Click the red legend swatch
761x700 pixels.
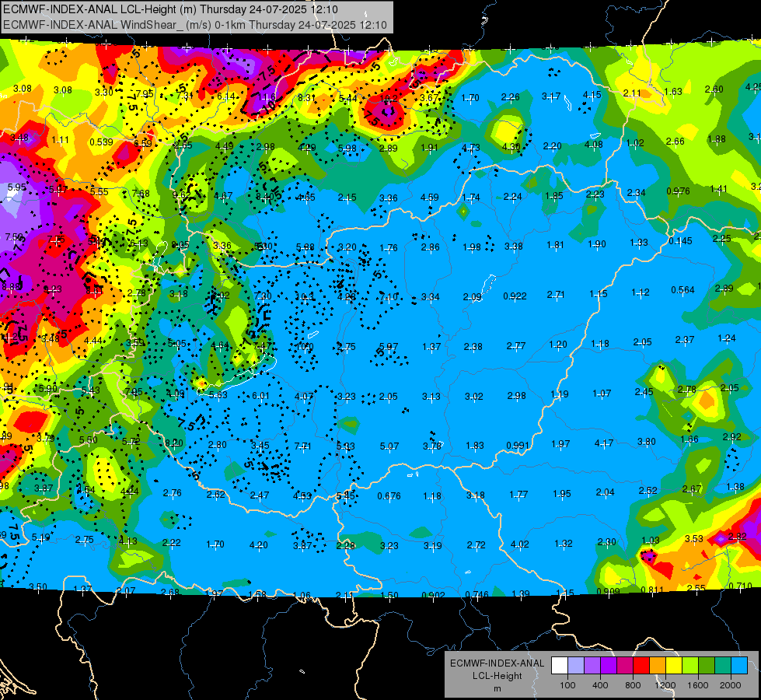[x=641, y=666]
